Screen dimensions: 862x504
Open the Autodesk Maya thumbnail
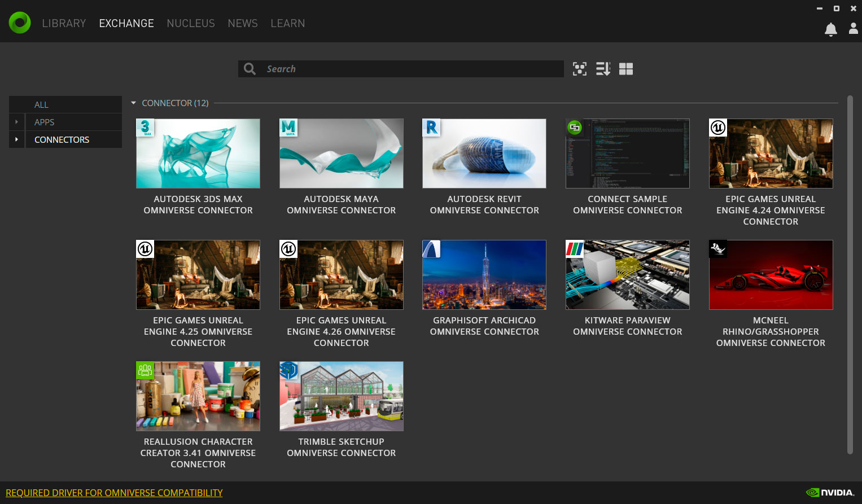coord(342,154)
